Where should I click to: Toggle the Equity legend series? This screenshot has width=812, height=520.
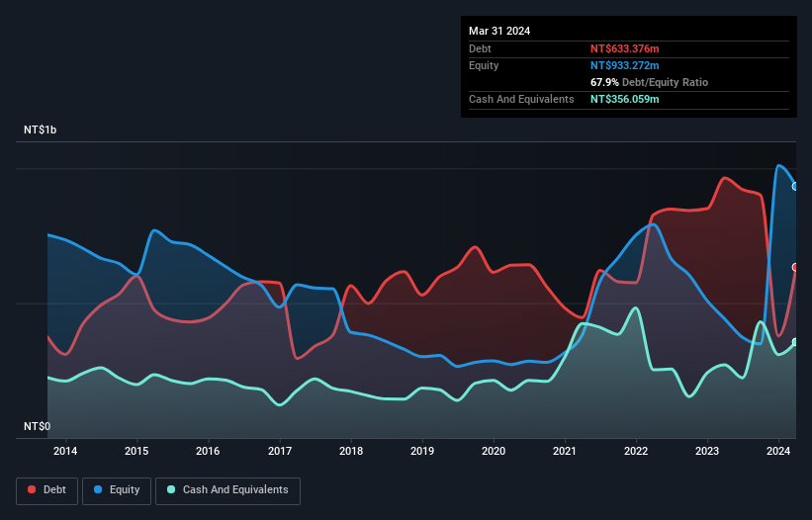(x=117, y=490)
